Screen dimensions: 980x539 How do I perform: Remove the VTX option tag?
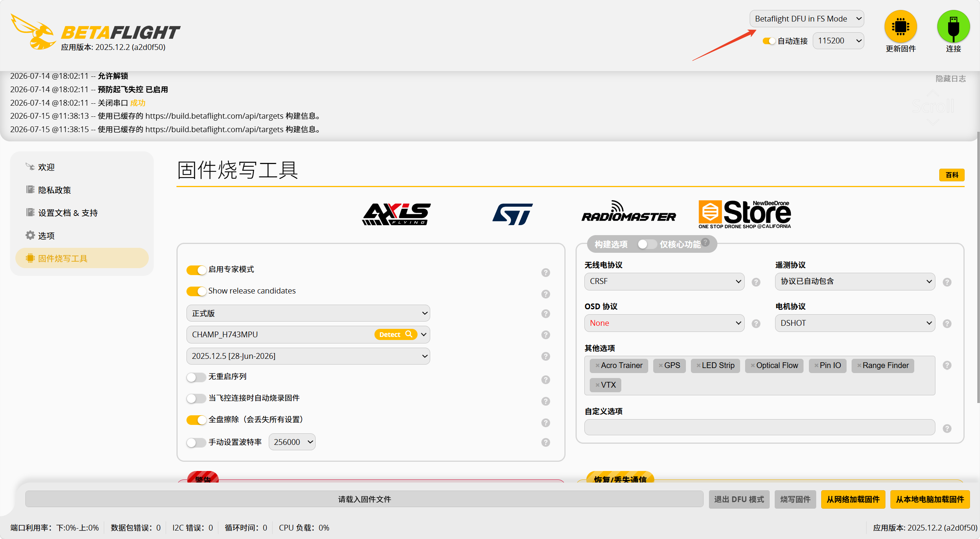[x=597, y=385]
